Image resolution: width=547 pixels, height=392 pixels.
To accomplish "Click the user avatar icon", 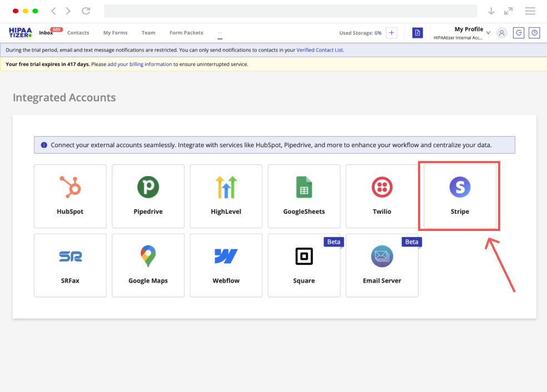I will (501, 33).
